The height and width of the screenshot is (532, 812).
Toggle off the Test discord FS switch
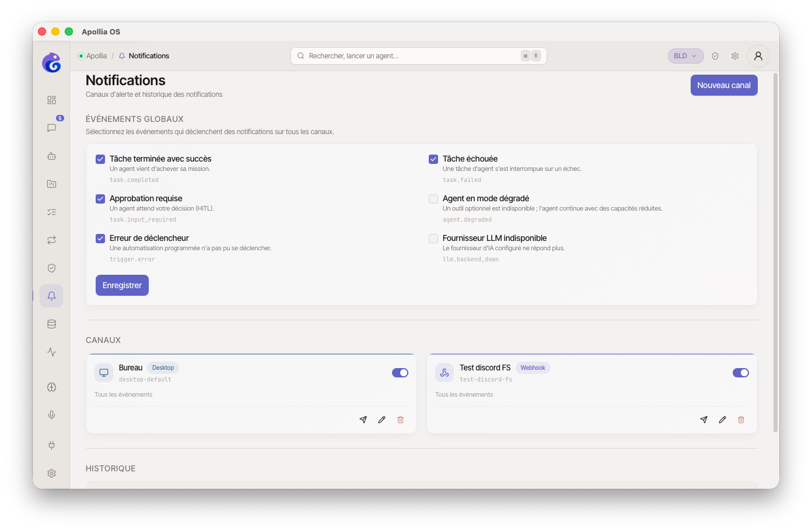[741, 373]
